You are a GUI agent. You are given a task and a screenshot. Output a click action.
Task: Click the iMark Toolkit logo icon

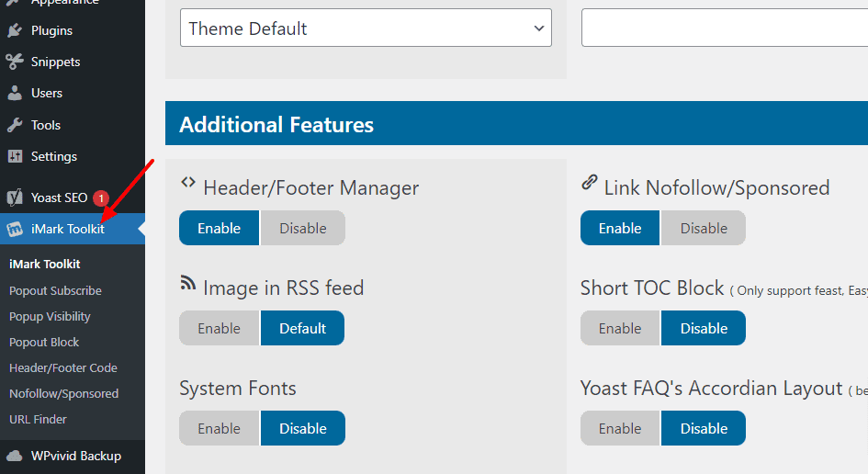tap(15, 229)
